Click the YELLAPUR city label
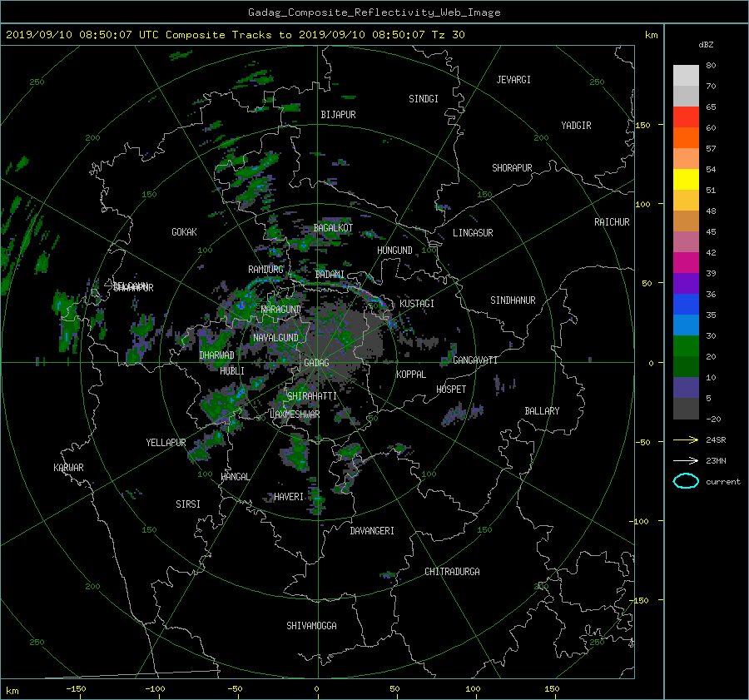Screen dimensions: 749x700 [x=166, y=443]
